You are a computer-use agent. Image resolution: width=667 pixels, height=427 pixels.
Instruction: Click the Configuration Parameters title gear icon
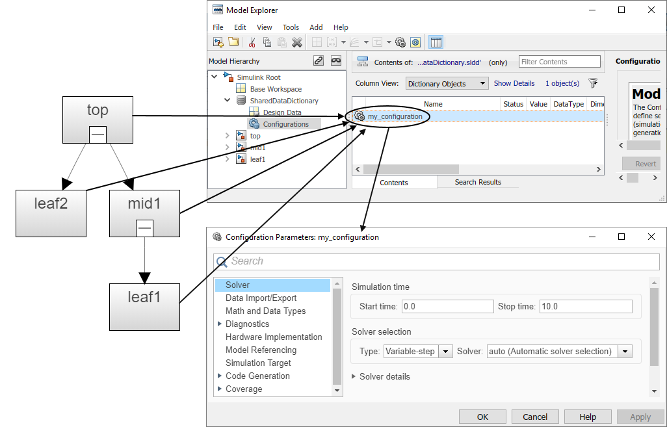pyautogui.click(x=217, y=237)
